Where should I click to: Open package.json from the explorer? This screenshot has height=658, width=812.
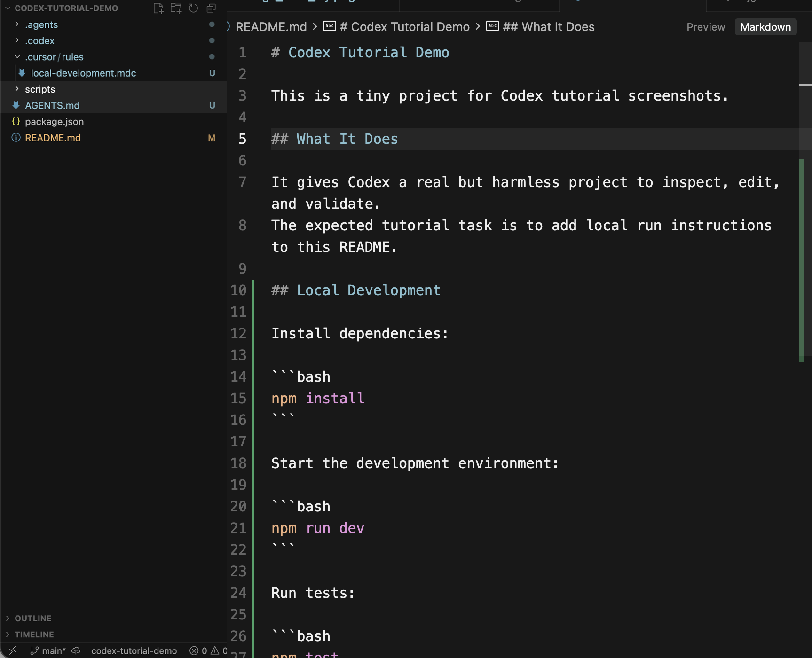[54, 121]
